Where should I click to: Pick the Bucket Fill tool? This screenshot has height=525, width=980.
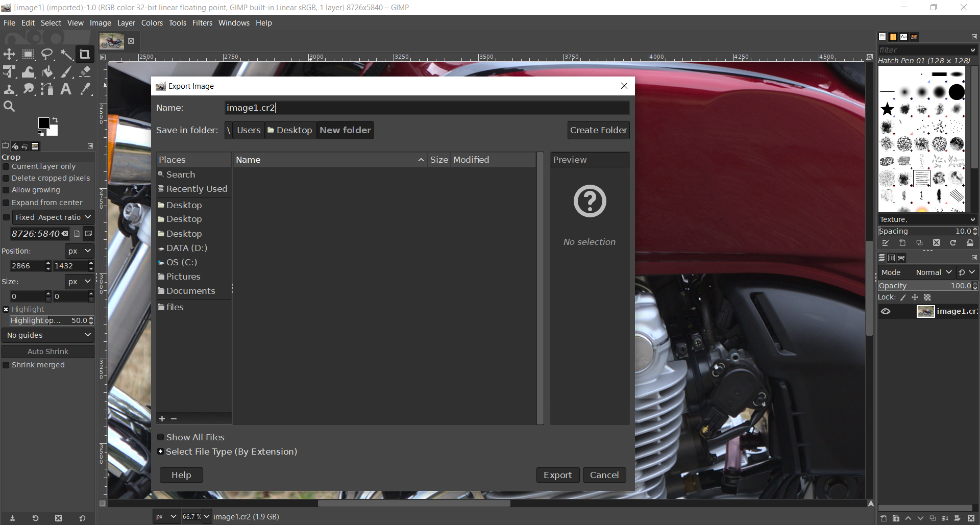[x=47, y=72]
